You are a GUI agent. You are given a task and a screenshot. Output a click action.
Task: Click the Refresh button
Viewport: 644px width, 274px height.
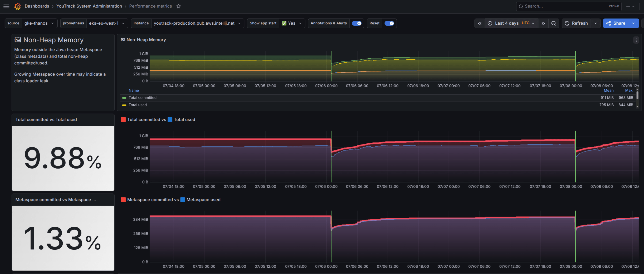pos(576,23)
